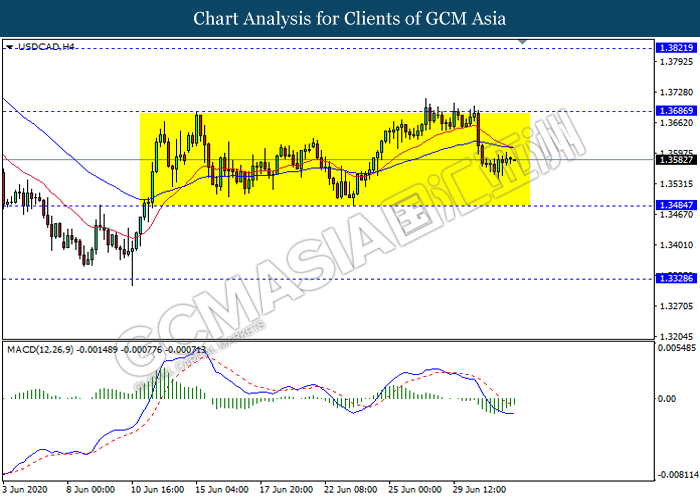Click the MACD(12,26,9) indicator label
This screenshot has width=700, height=500.
(40, 350)
